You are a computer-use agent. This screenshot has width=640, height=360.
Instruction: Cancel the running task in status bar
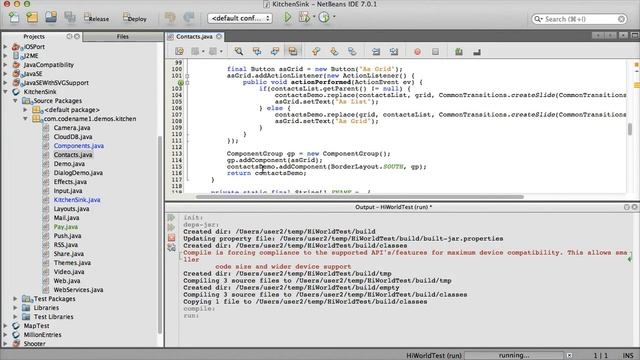pos(569,356)
